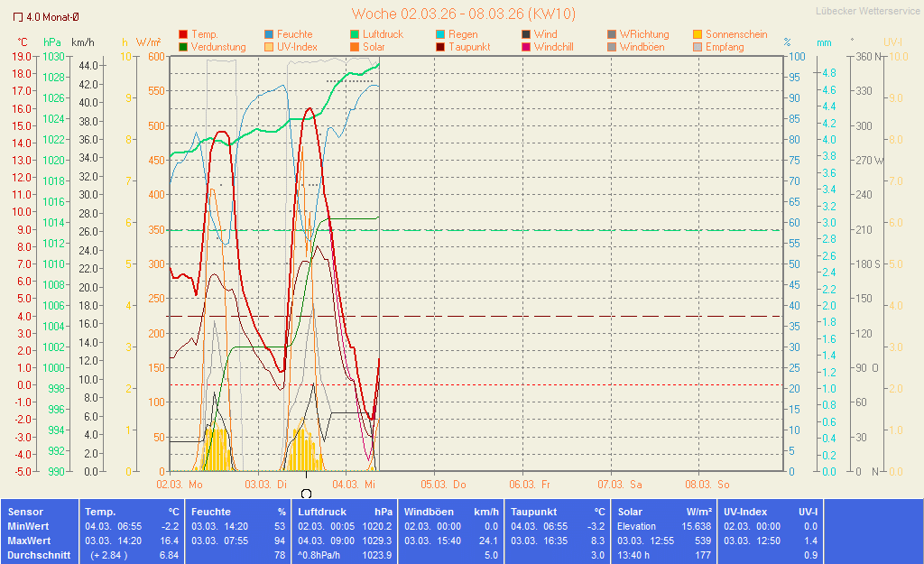The image size is (924, 564).
Task: Click the orange Solar legend square
Action: (355, 47)
